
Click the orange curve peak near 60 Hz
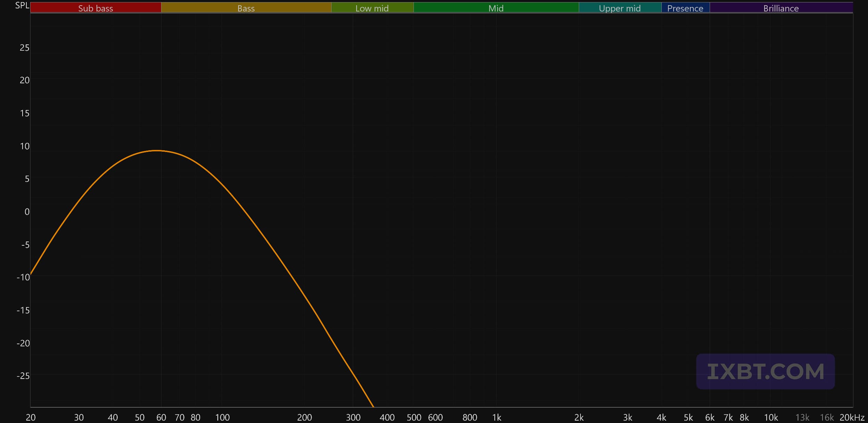157,151
